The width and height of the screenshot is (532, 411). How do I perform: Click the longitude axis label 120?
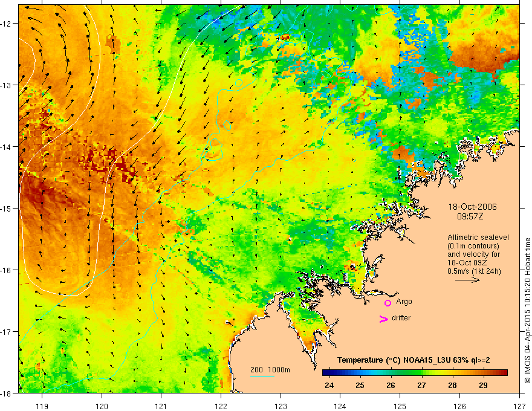click(102, 406)
